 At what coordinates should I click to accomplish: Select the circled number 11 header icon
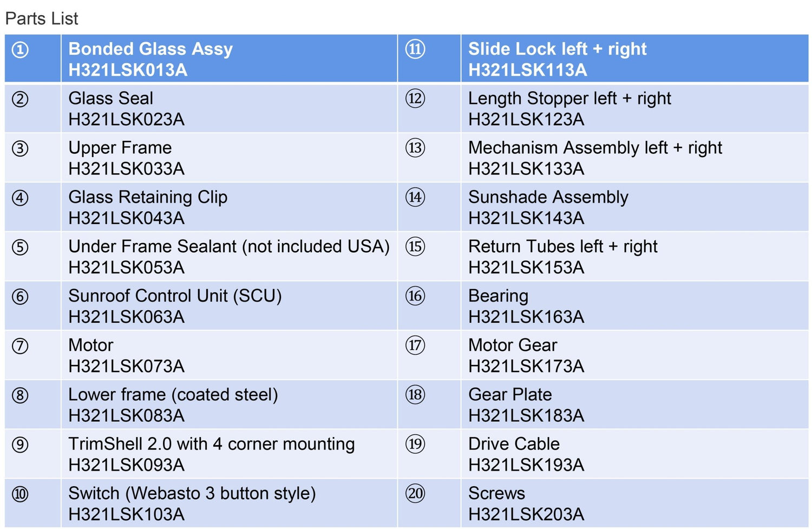tap(415, 49)
